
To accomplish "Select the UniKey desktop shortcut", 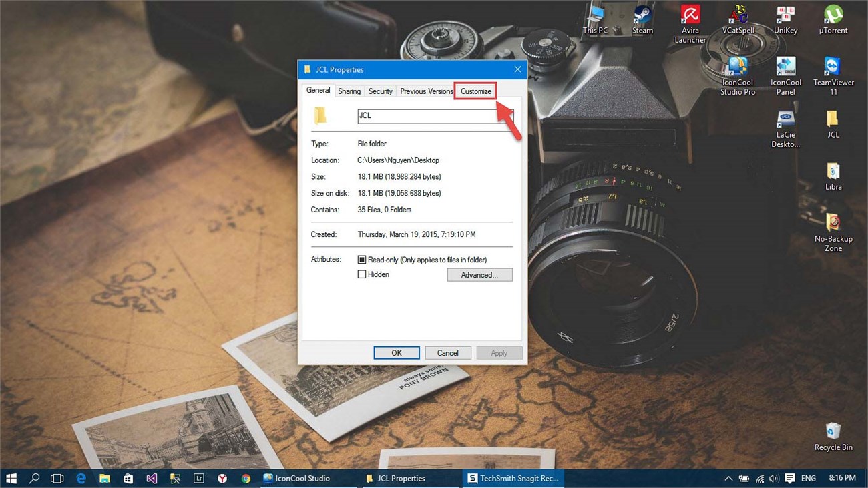I will (785, 20).
